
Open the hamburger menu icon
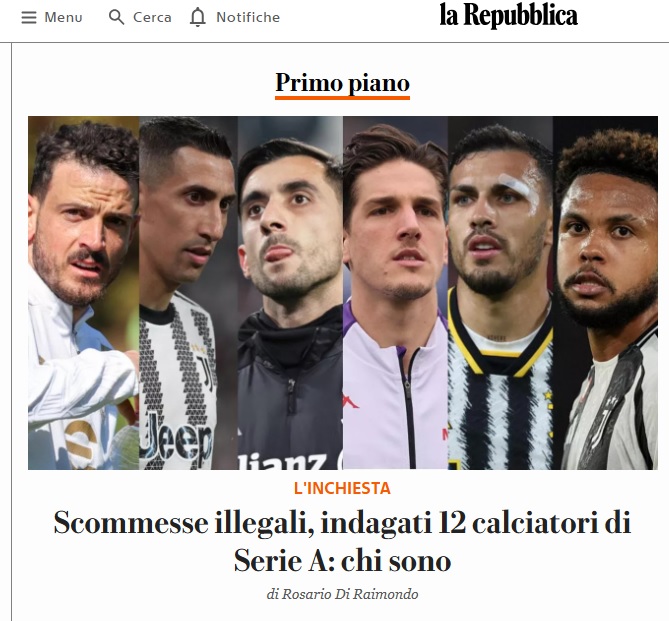(x=29, y=17)
